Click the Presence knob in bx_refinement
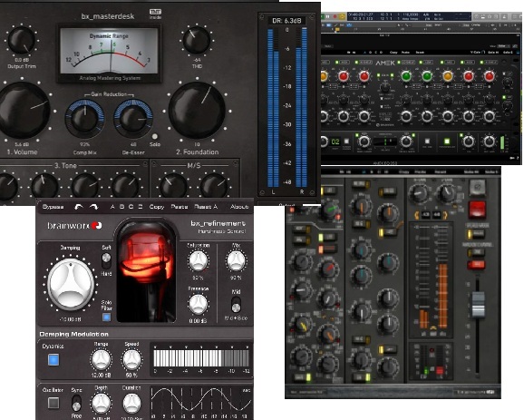This screenshot has height=420, width=524. (x=199, y=304)
